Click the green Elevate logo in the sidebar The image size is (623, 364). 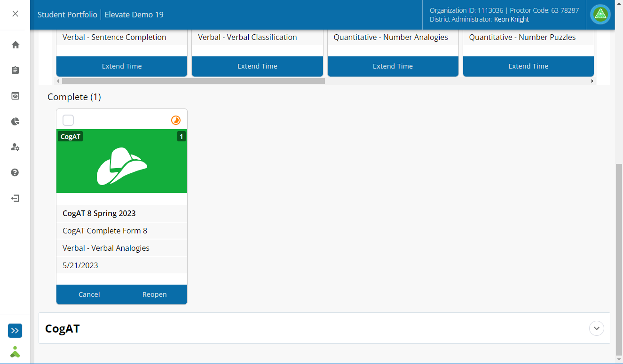pos(15,352)
